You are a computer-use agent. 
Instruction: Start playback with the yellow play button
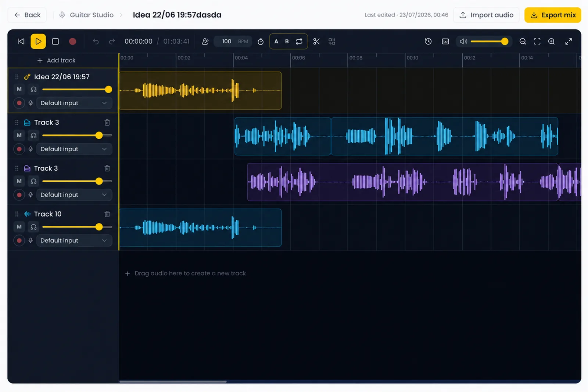38,41
